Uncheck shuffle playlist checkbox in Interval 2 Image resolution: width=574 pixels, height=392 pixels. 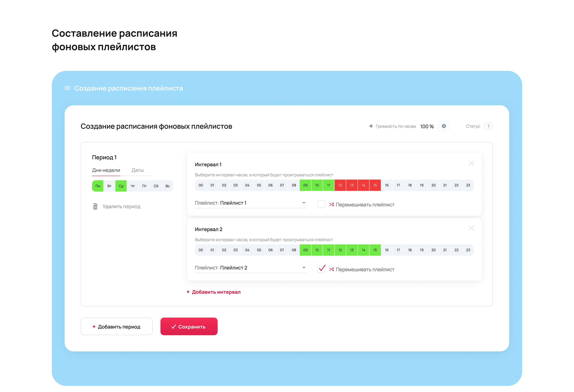[321, 269]
